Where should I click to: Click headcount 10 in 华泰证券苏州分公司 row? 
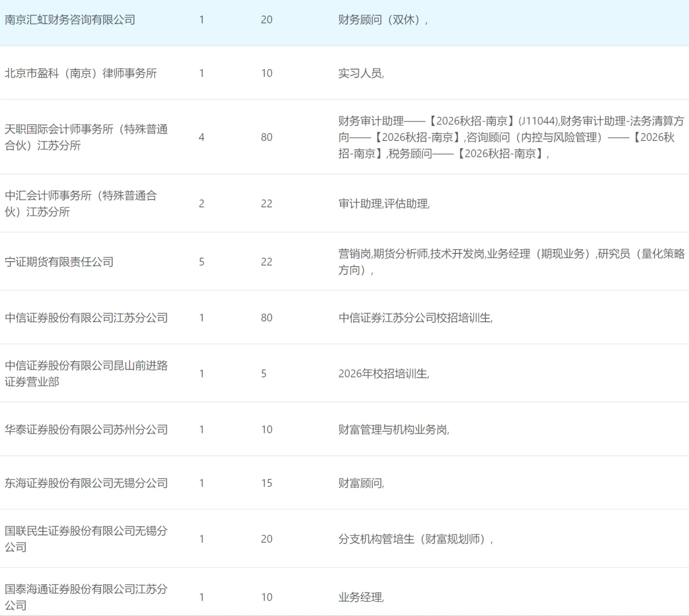266,429
